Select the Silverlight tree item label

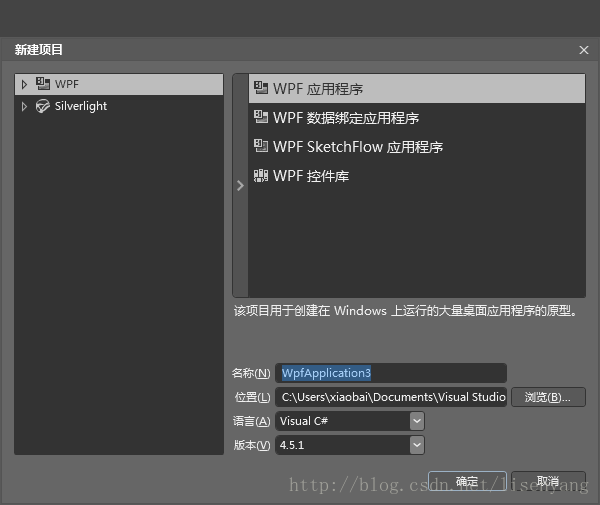pos(81,106)
